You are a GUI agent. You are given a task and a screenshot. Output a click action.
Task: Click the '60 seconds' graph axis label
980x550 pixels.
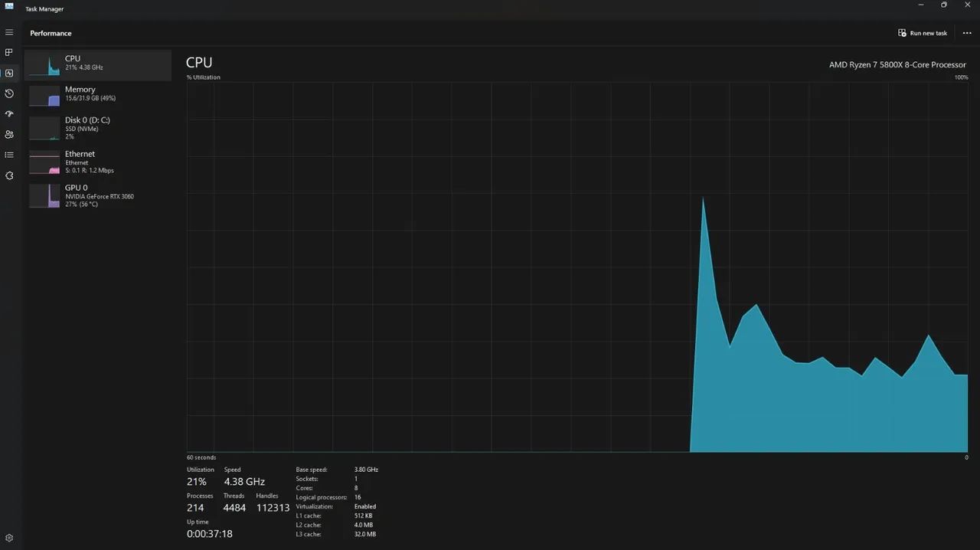click(201, 457)
